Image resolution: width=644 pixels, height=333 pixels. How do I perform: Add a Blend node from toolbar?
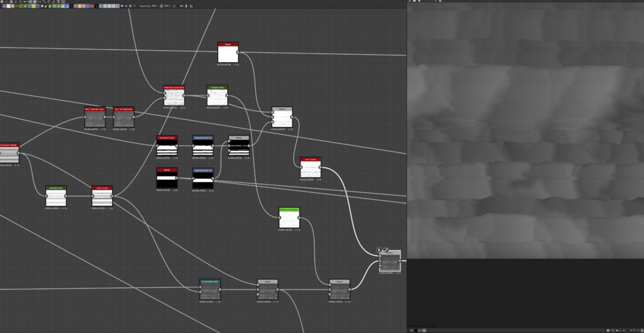[8, 6]
